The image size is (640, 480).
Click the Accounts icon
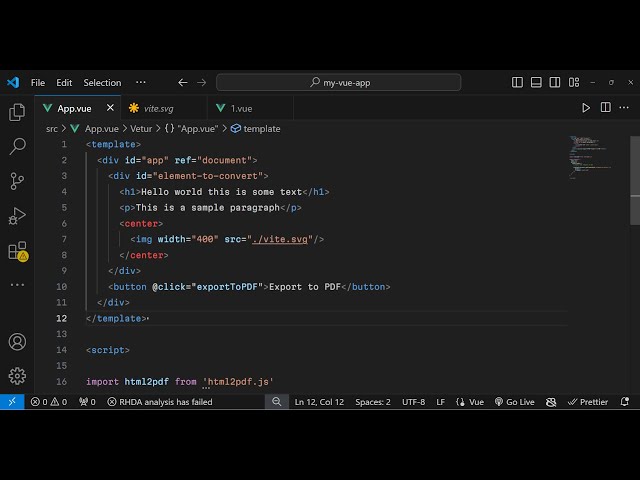(x=17, y=342)
